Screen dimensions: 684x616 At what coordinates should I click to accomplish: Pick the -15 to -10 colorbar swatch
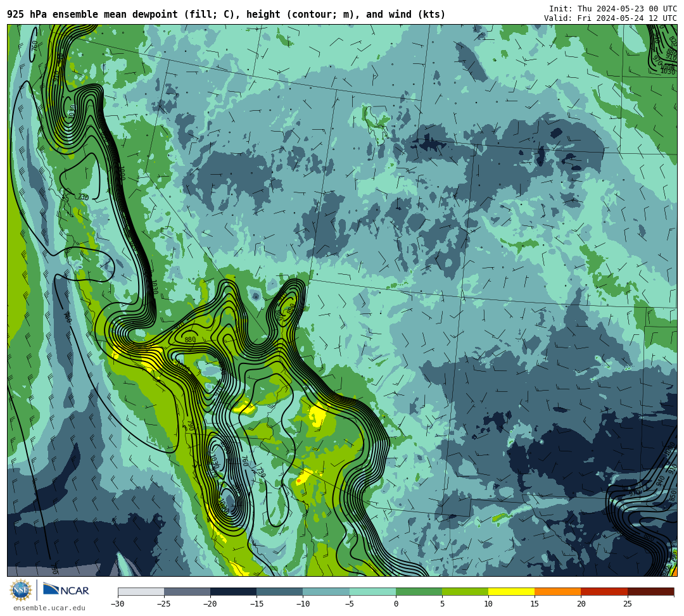(x=280, y=591)
